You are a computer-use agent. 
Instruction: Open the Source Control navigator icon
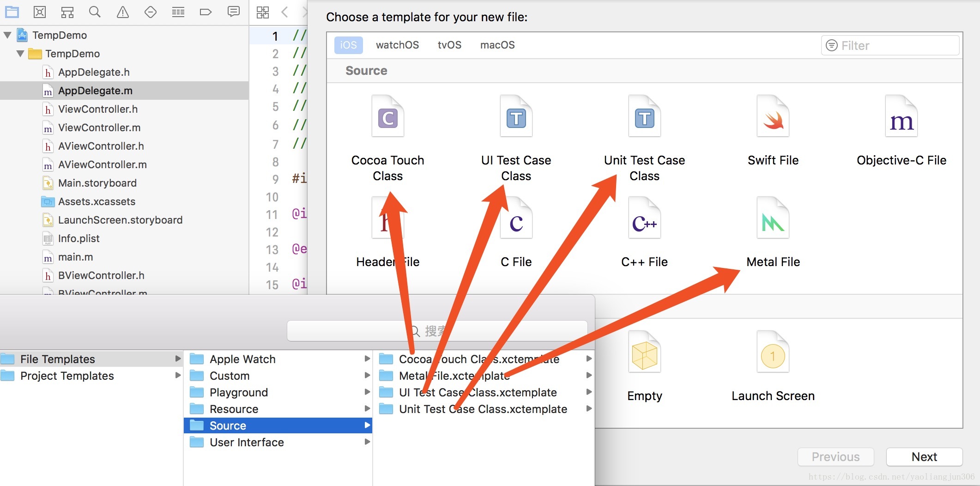pyautogui.click(x=40, y=12)
